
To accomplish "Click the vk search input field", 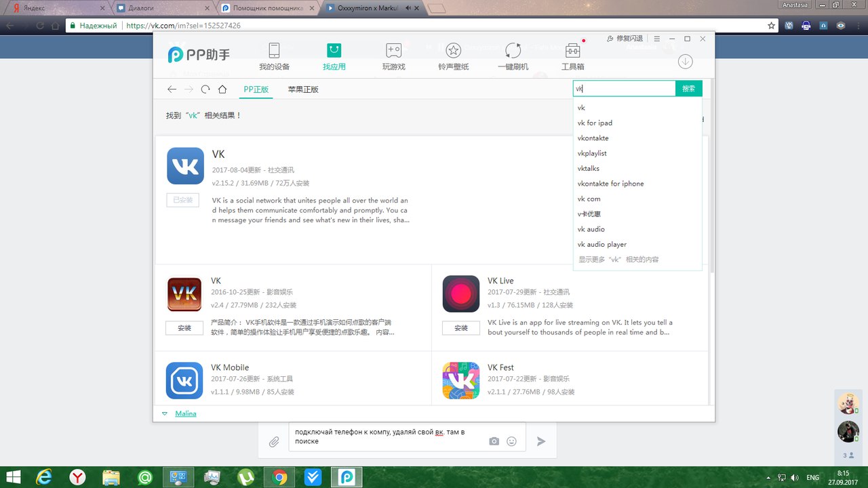I will tap(624, 89).
